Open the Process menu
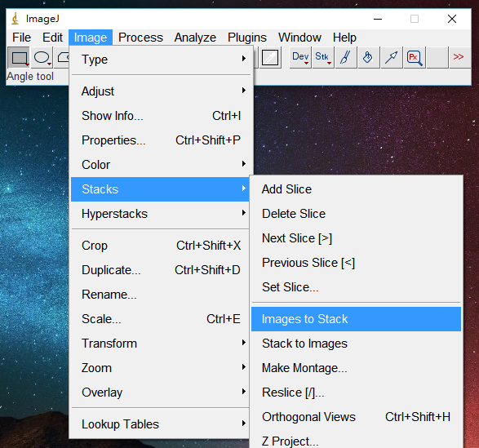Viewport: 479px width, 448px height. click(140, 38)
